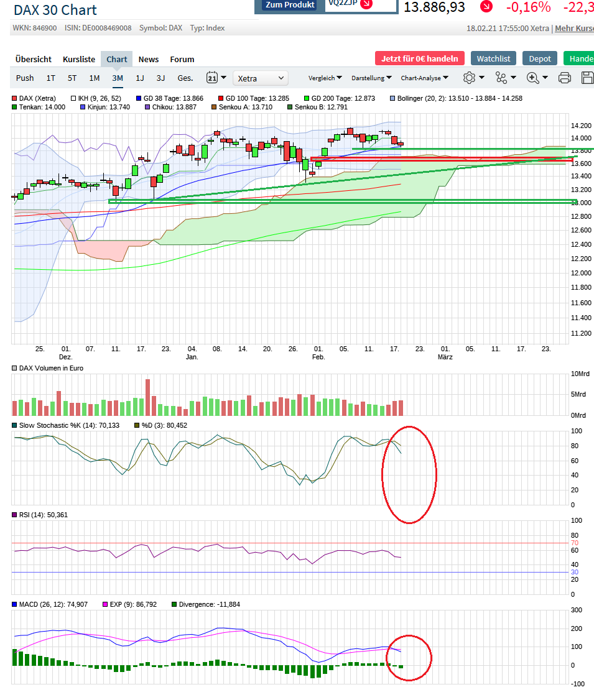Viewport: 594px width, 700px height.
Task: Click the DAX (Xetra) legend color swatch
Action: (x=14, y=98)
